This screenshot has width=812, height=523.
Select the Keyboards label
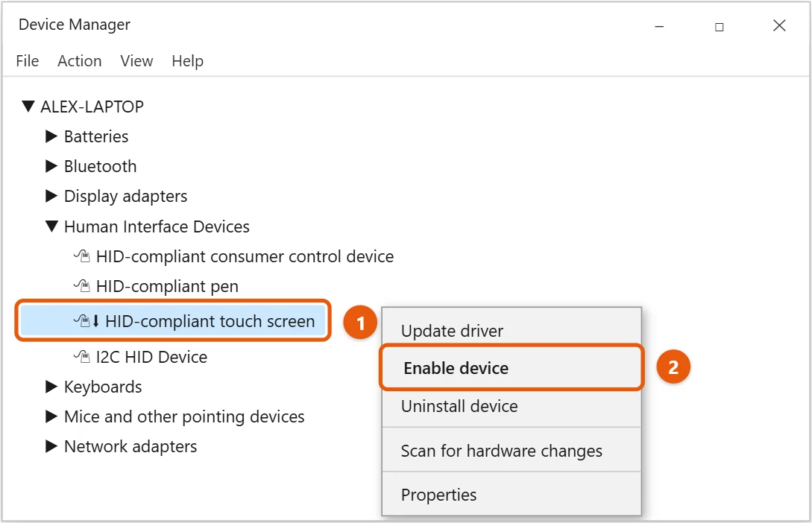tap(103, 387)
